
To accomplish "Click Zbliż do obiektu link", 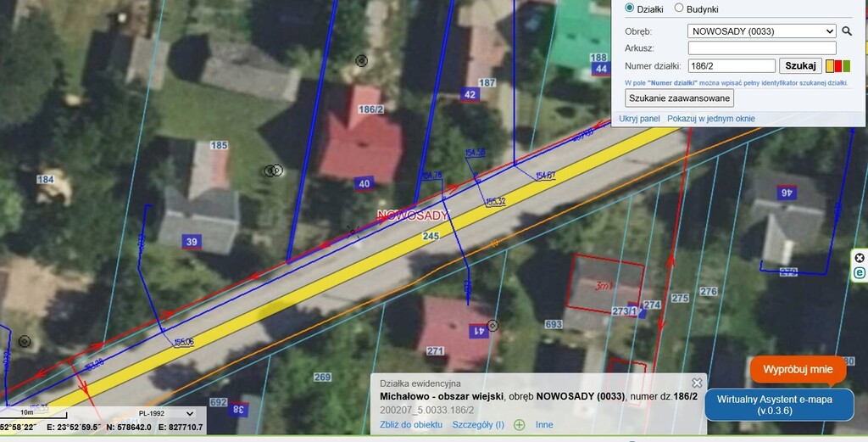I will coord(411,425).
